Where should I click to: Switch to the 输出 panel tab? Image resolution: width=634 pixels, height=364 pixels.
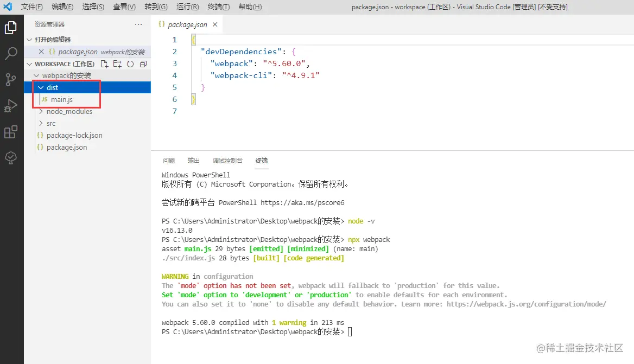[x=194, y=161]
